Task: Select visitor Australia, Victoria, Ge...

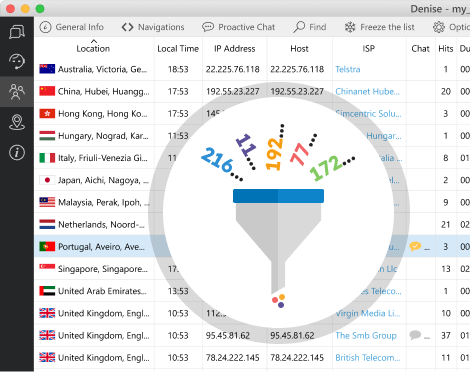Action: pyautogui.click(x=103, y=69)
